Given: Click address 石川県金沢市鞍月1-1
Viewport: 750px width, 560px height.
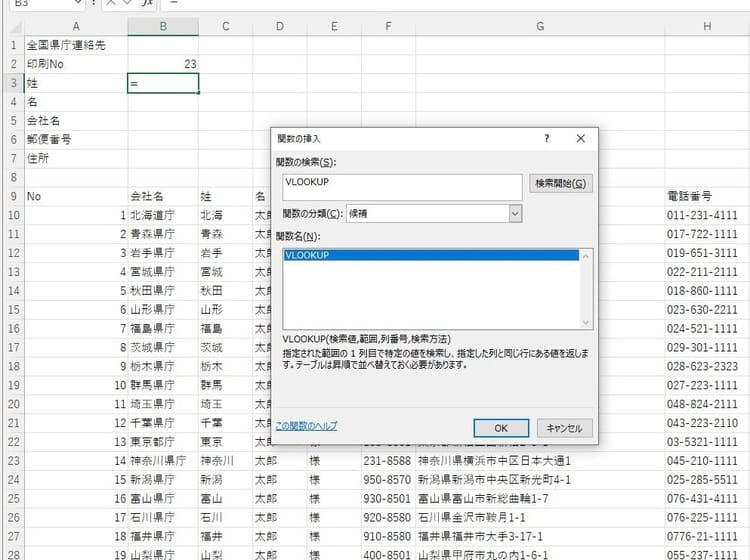Looking at the screenshot, I should [540, 517].
